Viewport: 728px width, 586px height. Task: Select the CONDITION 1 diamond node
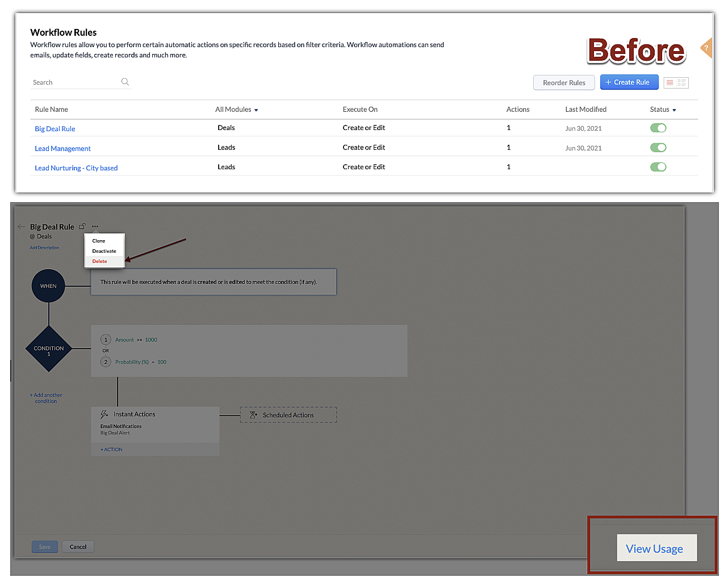click(x=49, y=349)
